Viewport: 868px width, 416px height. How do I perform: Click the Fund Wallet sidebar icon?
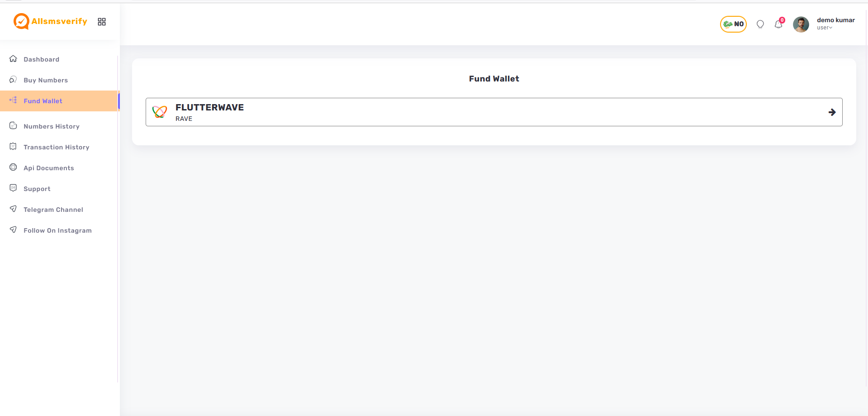13,100
